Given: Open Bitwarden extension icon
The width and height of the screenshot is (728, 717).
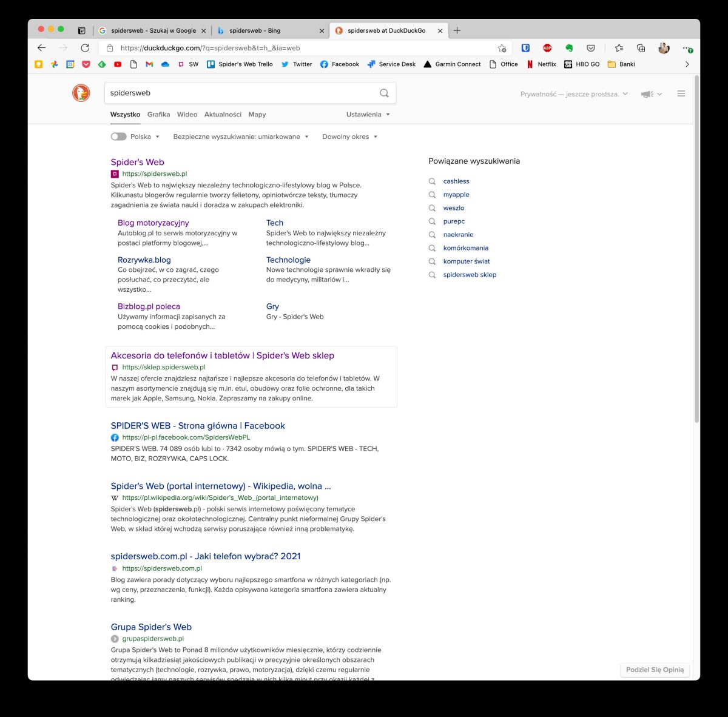Looking at the screenshot, I should (525, 48).
